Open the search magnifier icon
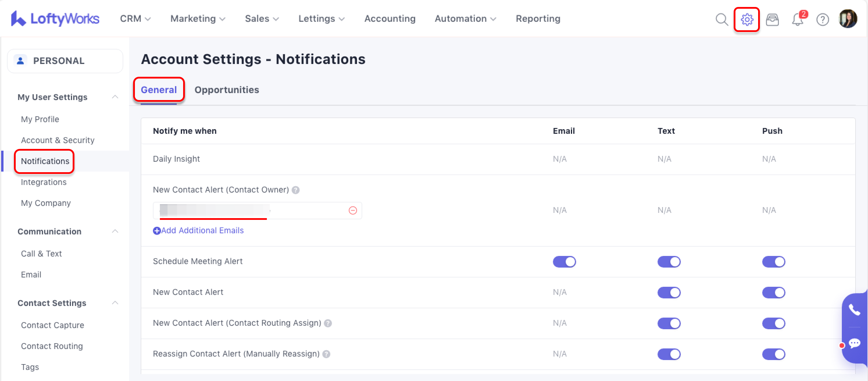This screenshot has width=868, height=381. [721, 19]
